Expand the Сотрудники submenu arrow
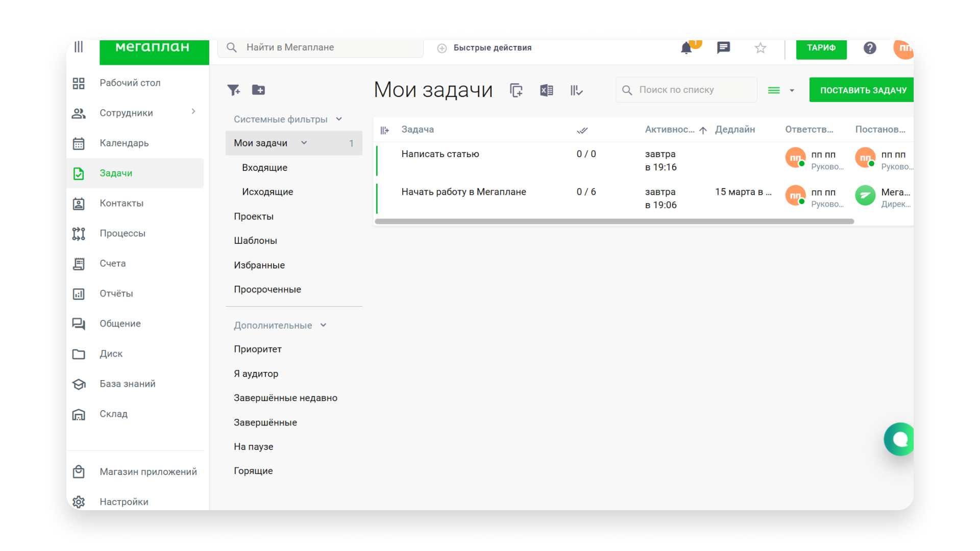 pyautogui.click(x=193, y=112)
